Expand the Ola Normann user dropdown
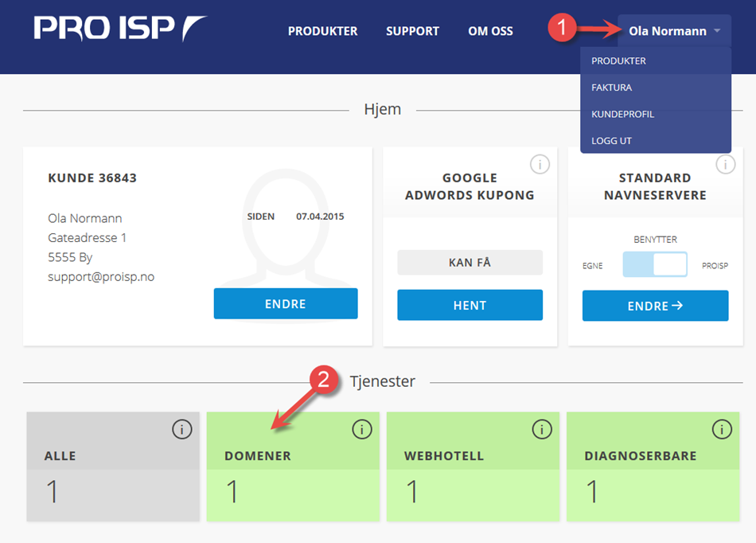 [x=674, y=31]
